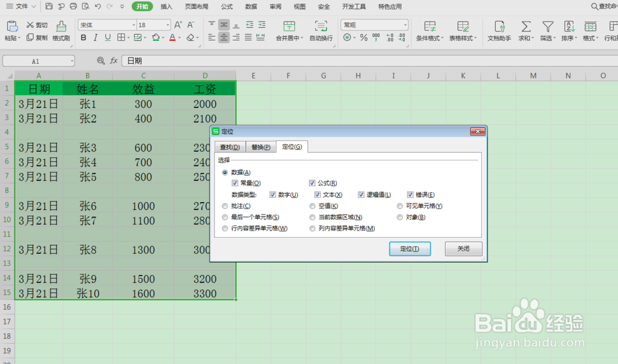Viewport: 618px width, 364px height.
Task: Switch to the 插入 ribbon tab
Action: [x=166, y=6]
